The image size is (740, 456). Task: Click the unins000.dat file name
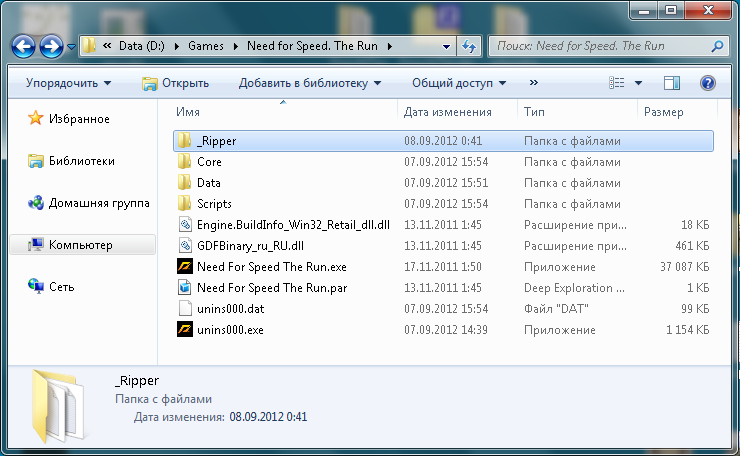click(230, 309)
